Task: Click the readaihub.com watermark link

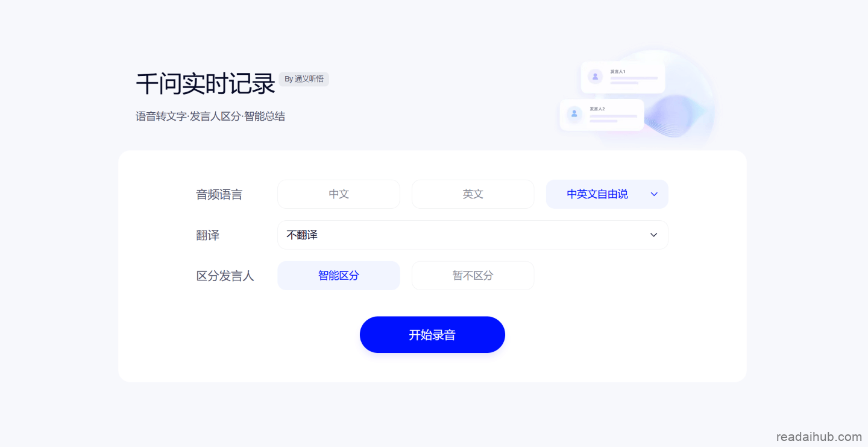Action: (819, 437)
